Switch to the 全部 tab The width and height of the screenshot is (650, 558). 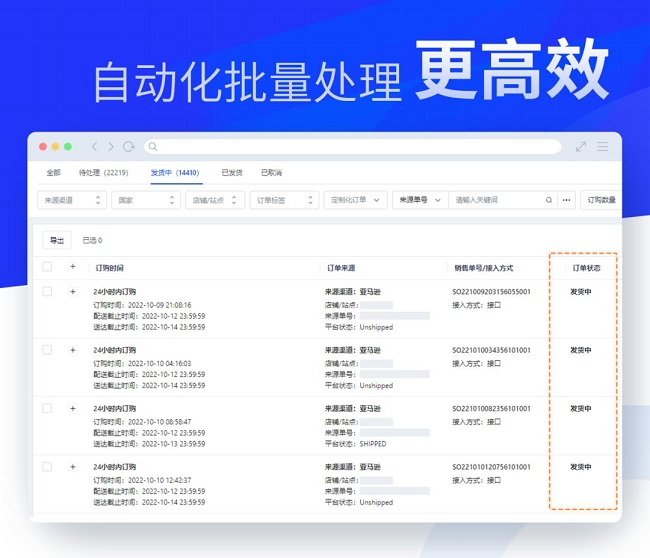click(53, 172)
